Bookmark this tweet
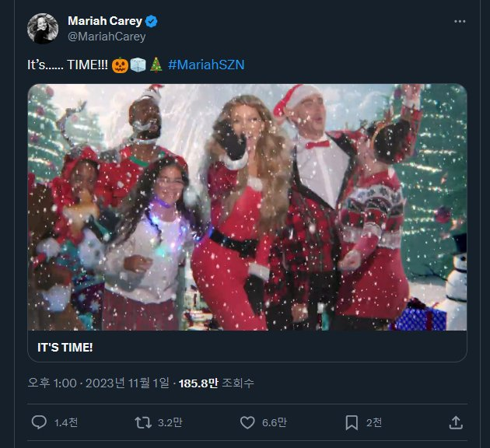This screenshot has height=448, width=490. coord(352,422)
